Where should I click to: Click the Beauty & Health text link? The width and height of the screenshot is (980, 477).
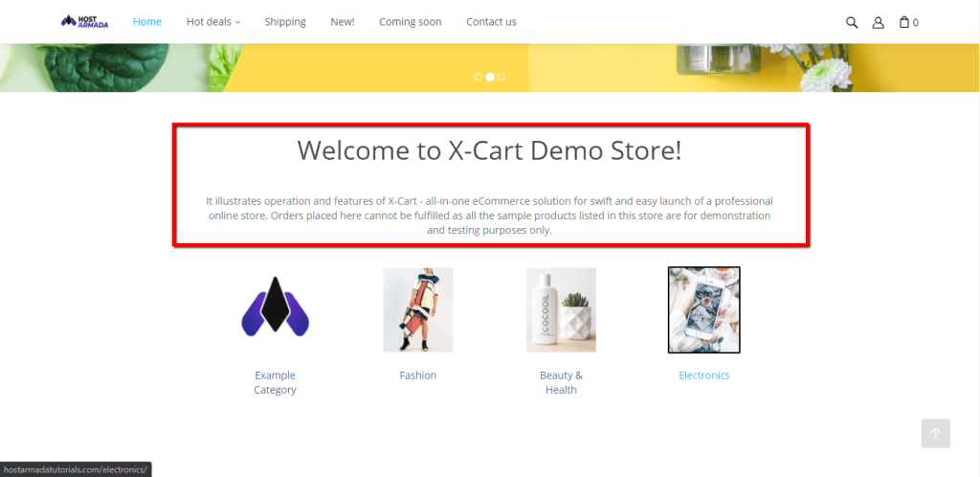561,382
